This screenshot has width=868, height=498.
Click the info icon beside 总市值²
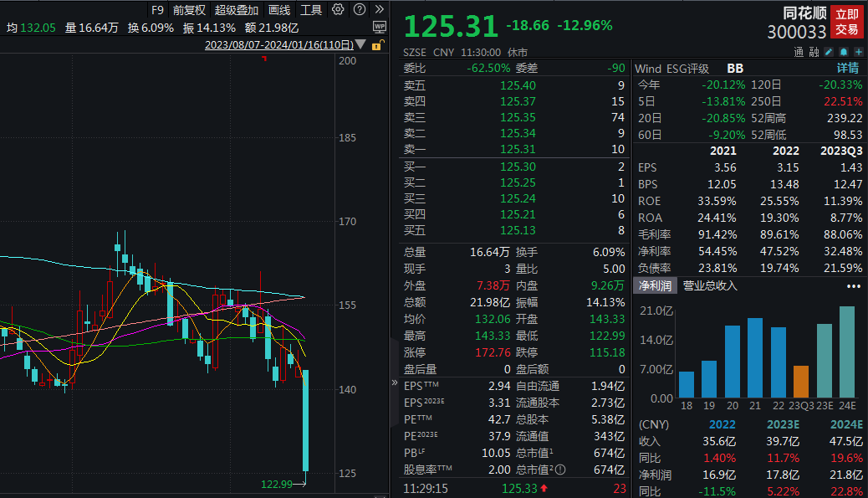click(561, 470)
